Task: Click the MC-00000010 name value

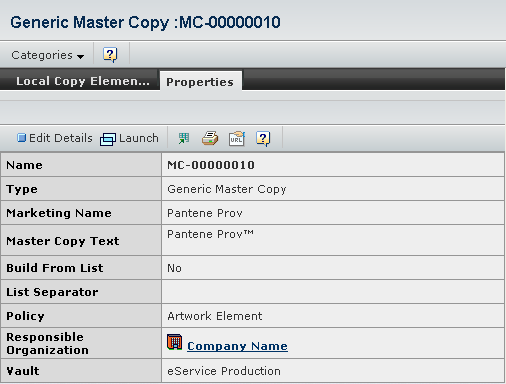Action: click(211, 165)
